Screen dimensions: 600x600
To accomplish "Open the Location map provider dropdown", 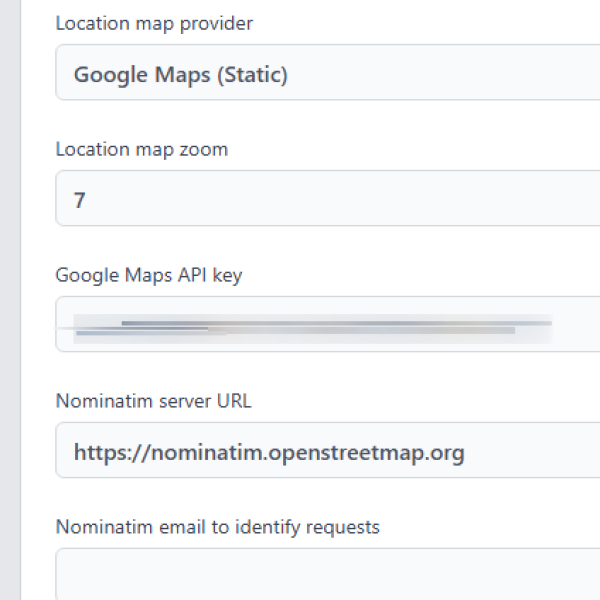I will click(x=330, y=73).
